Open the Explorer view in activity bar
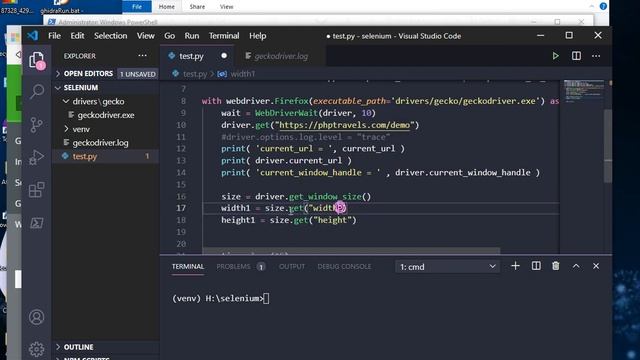The width and height of the screenshot is (640, 360). click(37, 60)
